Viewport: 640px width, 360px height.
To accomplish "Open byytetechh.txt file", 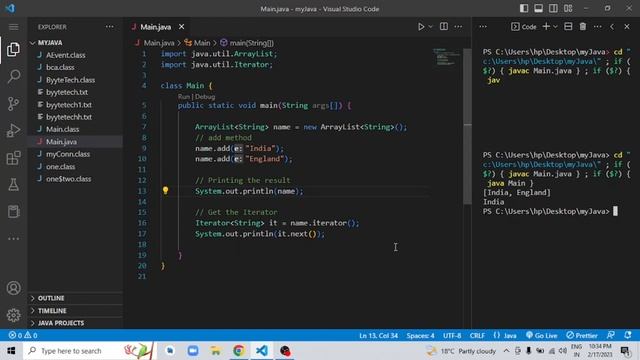I will (x=69, y=117).
